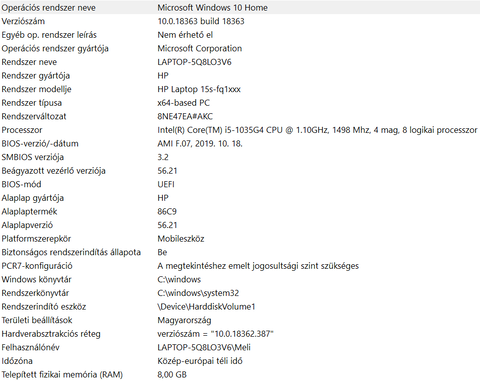The height and width of the screenshot is (381, 480).
Task: Click the value 'Nem érhető el'
Action: tap(185, 35)
